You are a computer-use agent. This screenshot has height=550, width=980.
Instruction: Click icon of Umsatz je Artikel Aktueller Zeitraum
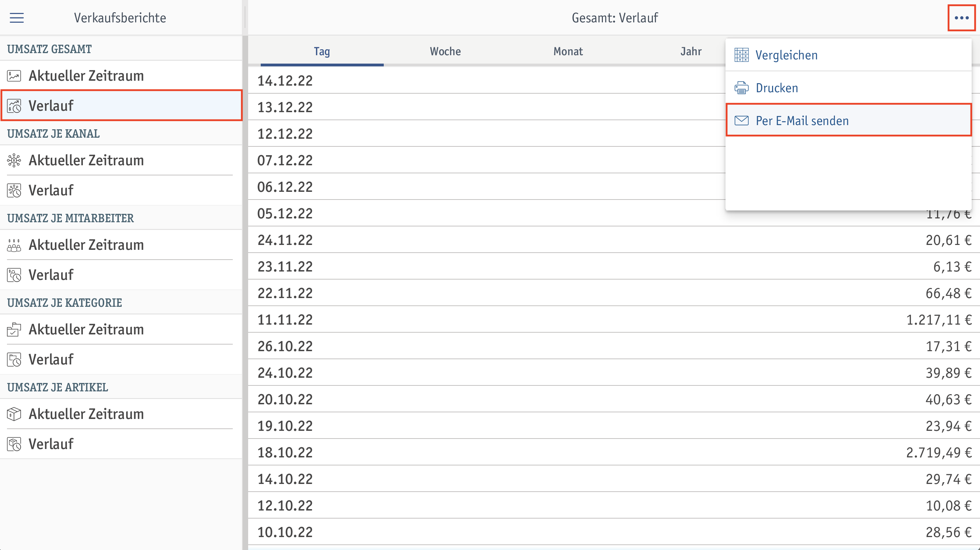[14, 414]
